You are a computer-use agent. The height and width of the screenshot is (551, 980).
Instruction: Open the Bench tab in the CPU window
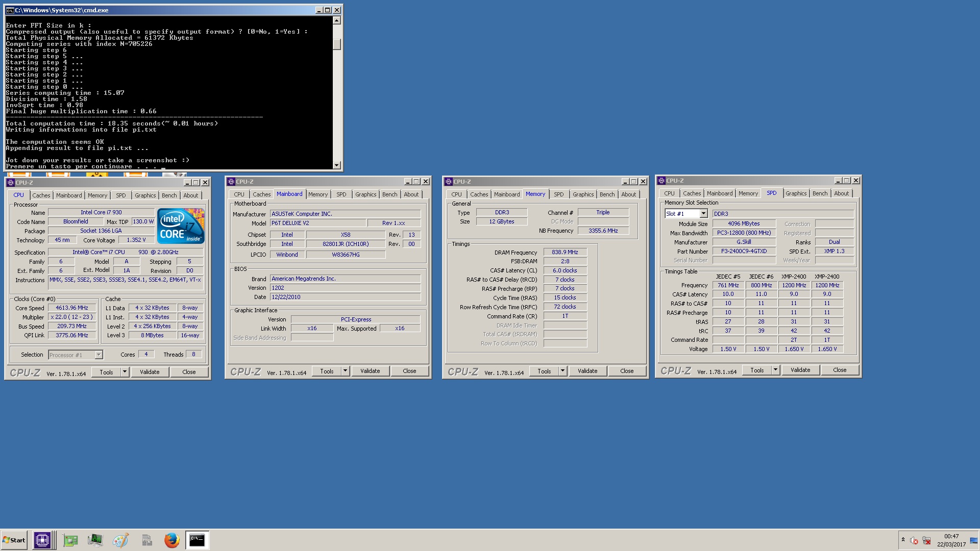click(x=169, y=195)
